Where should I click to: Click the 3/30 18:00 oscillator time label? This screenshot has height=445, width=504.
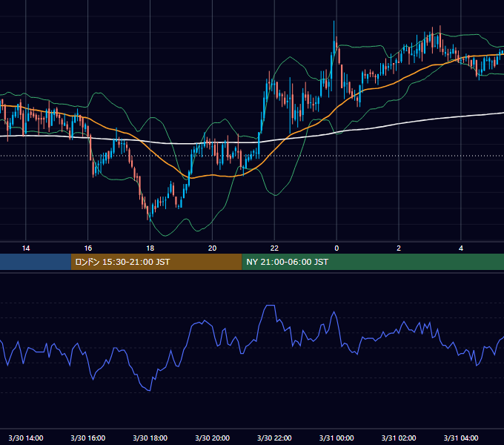tap(150, 438)
